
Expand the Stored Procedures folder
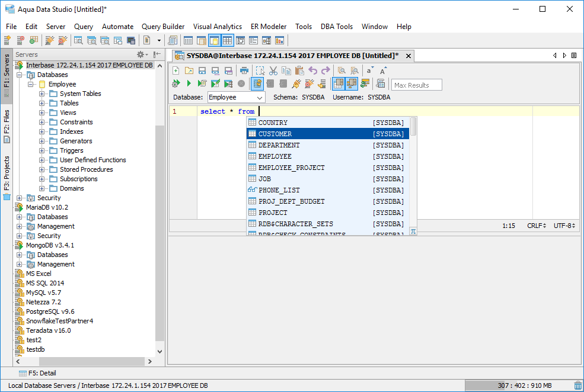(x=42, y=169)
